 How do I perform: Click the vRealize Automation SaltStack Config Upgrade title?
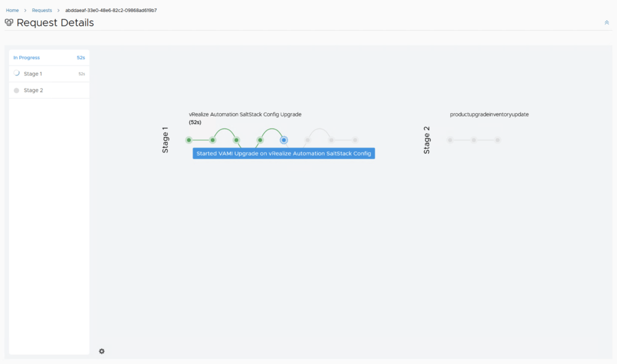point(245,115)
